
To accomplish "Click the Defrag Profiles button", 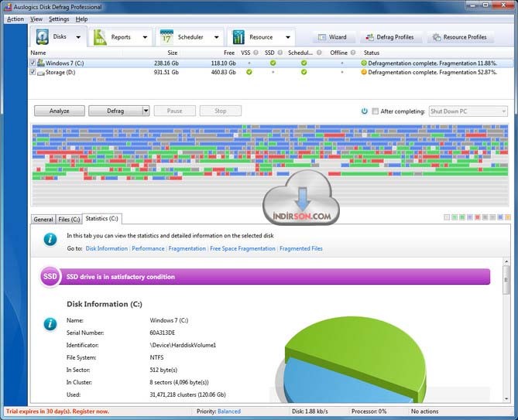I will [390, 37].
